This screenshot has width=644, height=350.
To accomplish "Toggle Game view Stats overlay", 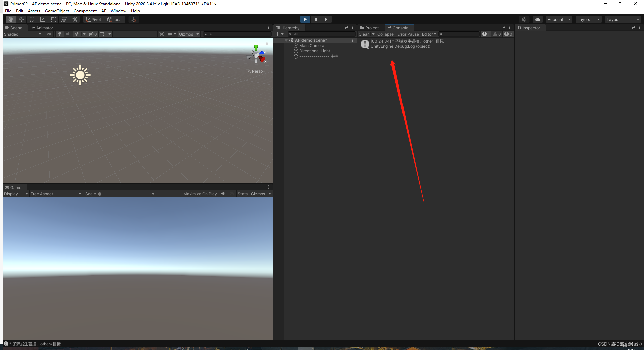I will point(243,194).
